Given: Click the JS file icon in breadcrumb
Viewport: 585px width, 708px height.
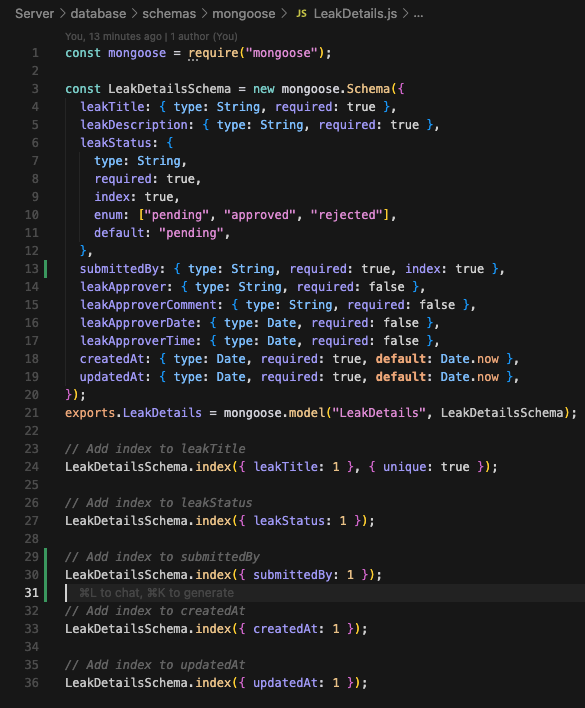Looking at the screenshot, I should click(x=301, y=14).
